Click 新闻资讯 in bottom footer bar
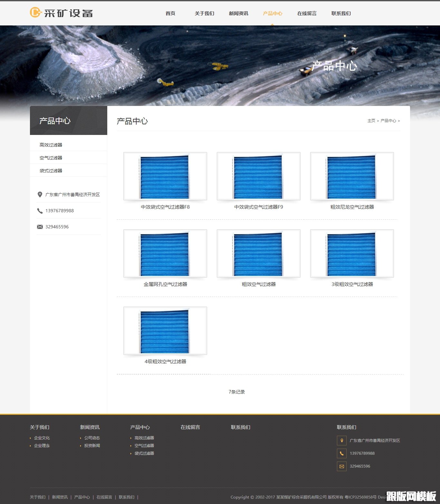This screenshot has width=440, height=504. tap(60, 497)
